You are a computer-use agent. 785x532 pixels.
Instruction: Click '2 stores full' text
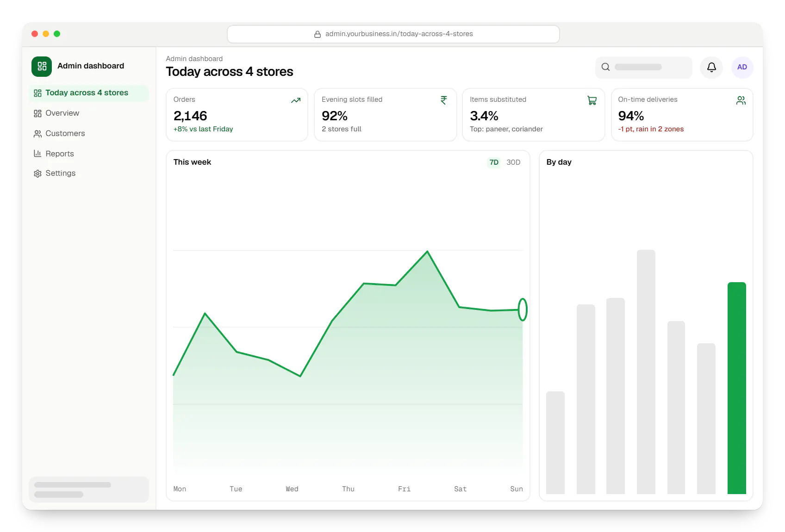coord(342,129)
